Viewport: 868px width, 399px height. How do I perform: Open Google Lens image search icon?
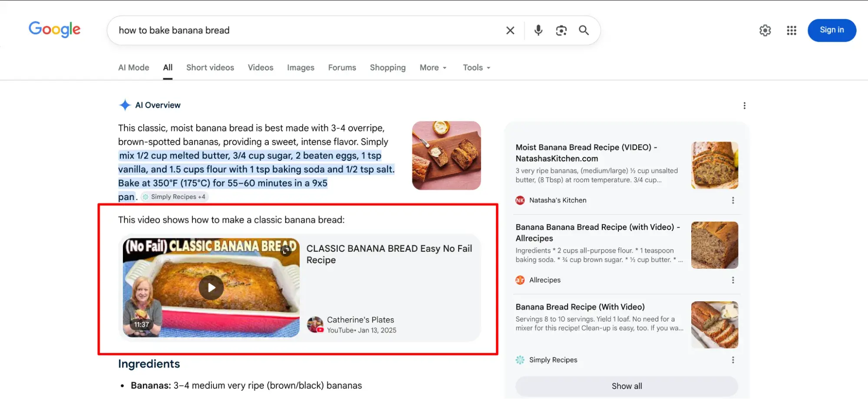(561, 30)
